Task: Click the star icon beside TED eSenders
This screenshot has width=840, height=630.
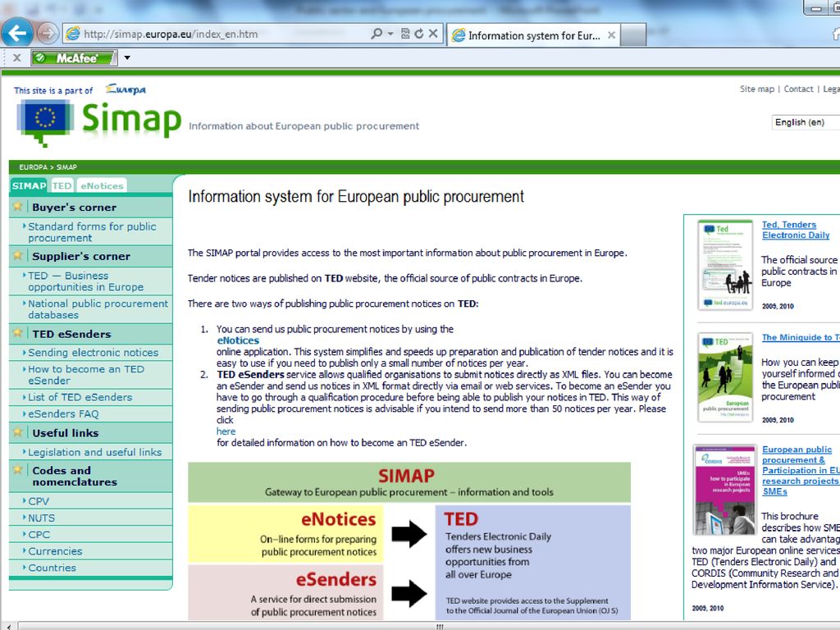Action: click(x=18, y=333)
